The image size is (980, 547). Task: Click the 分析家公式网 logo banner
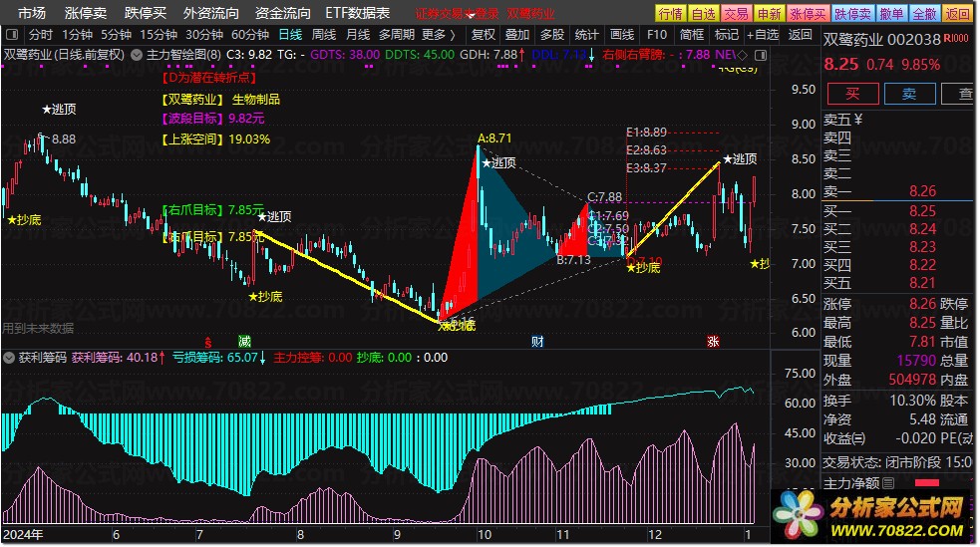click(x=872, y=514)
